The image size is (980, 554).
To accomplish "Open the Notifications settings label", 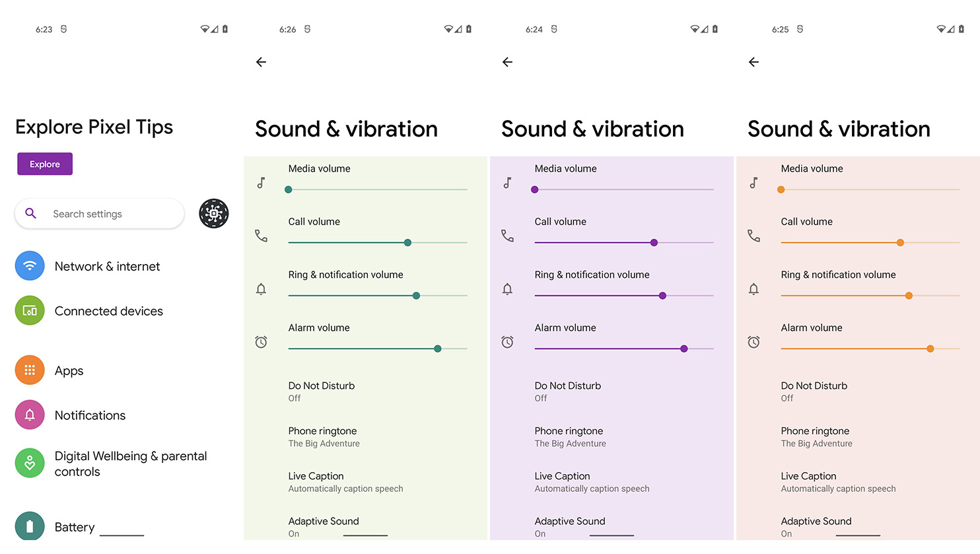I will pos(90,415).
